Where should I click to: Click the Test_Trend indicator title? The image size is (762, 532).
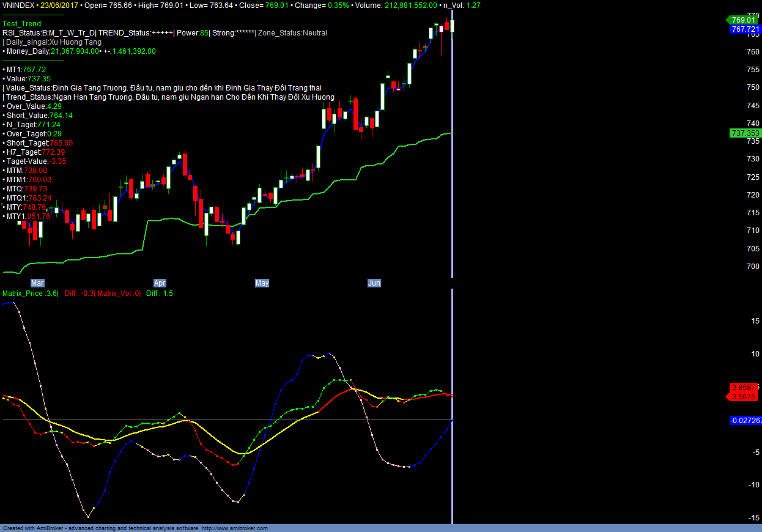pyautogui.click(x=23, y=24)
